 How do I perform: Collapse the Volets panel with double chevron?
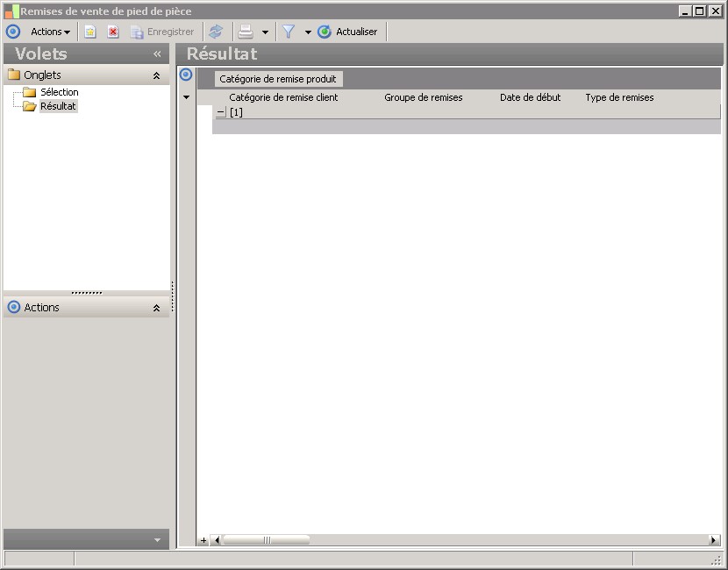coord(157,54)
